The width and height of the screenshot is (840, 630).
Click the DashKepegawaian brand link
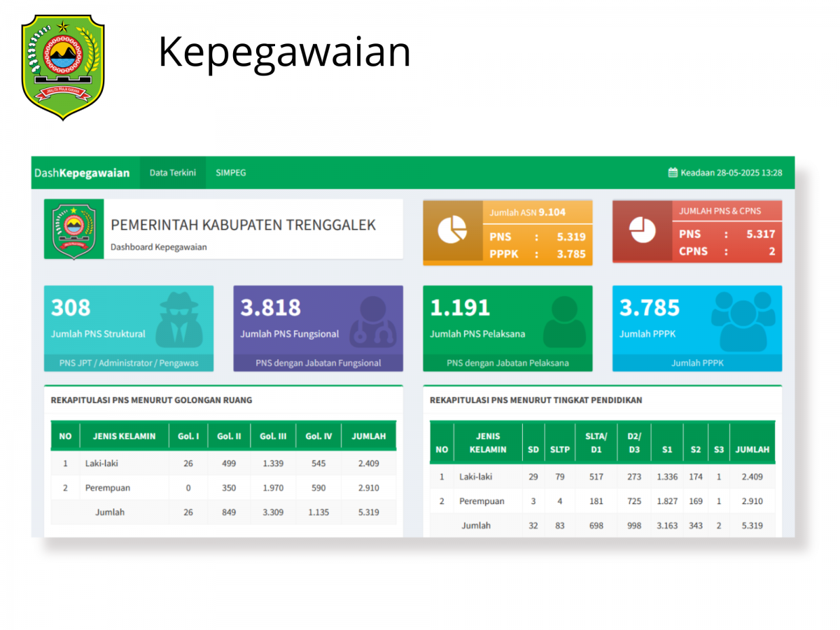(82, 173)
